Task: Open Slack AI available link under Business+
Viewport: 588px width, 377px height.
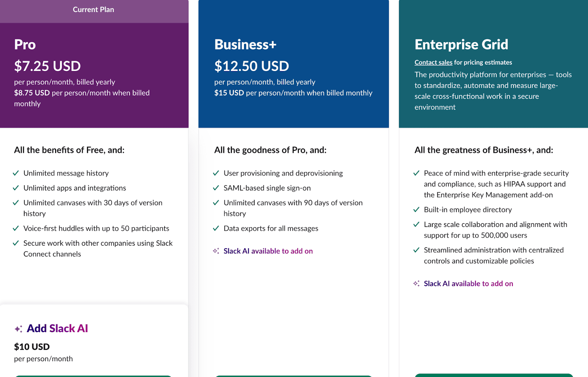Action: click(x=268, y=251)
